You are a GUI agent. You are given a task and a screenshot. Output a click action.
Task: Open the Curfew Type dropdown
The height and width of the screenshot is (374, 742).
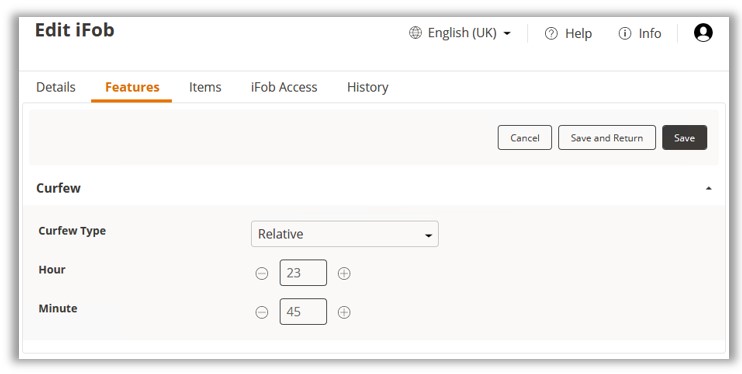[344, 234]
